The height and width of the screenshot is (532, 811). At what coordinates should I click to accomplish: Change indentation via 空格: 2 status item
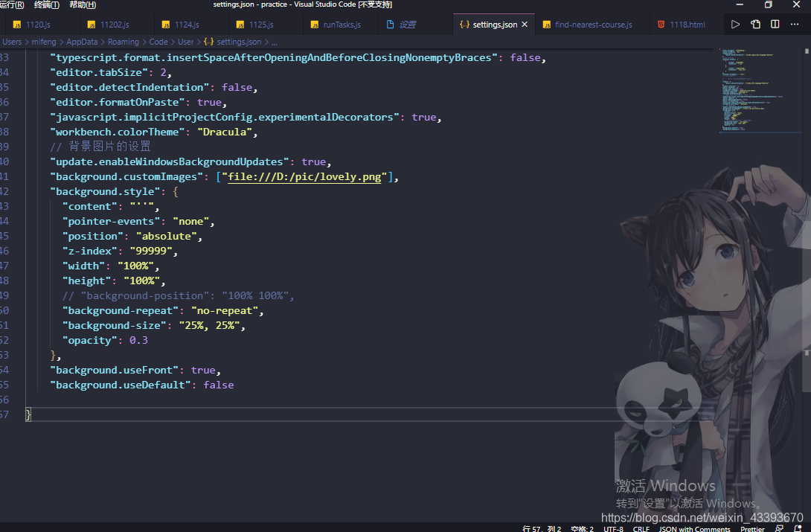pos(582,528)
